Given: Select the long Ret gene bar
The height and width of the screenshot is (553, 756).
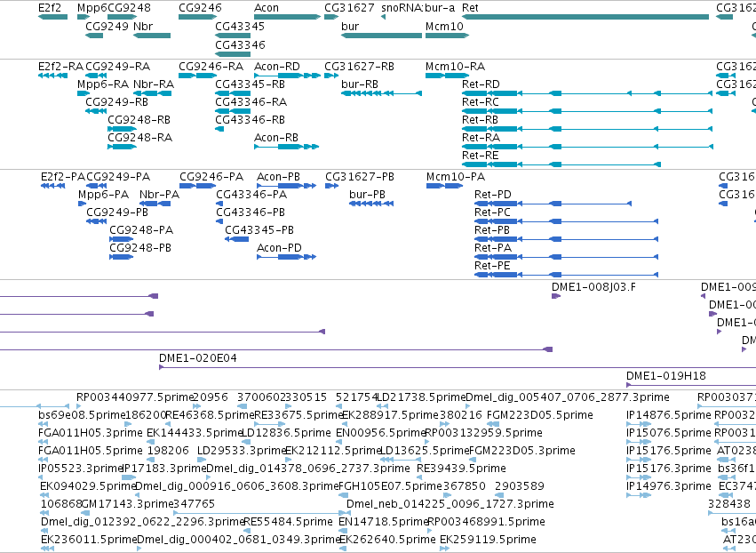Looking at the screenshot, I should click(x=585, y=17).
